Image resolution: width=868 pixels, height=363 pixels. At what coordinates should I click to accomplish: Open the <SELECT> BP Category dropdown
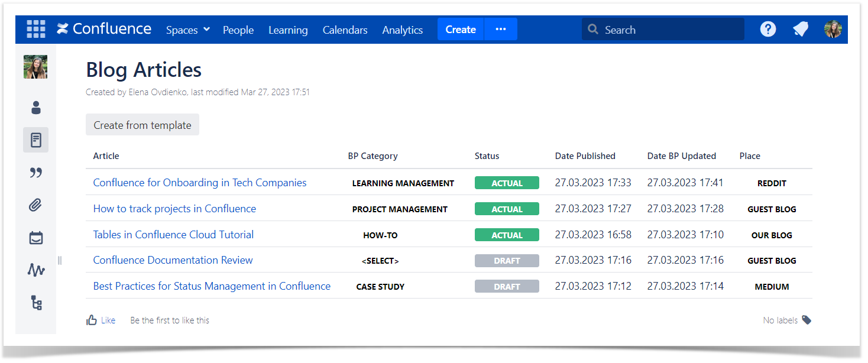coord(380,261)
